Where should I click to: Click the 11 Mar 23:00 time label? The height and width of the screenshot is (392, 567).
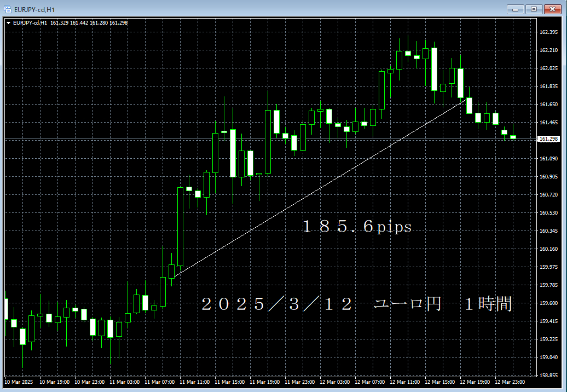(x=300, y=382)
